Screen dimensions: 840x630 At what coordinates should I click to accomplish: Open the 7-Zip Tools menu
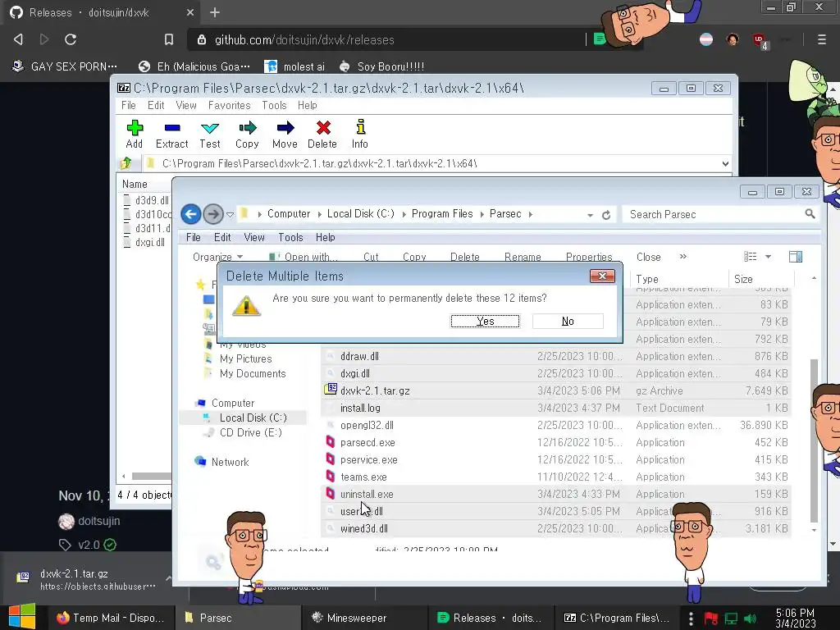(x=274, y=106)
